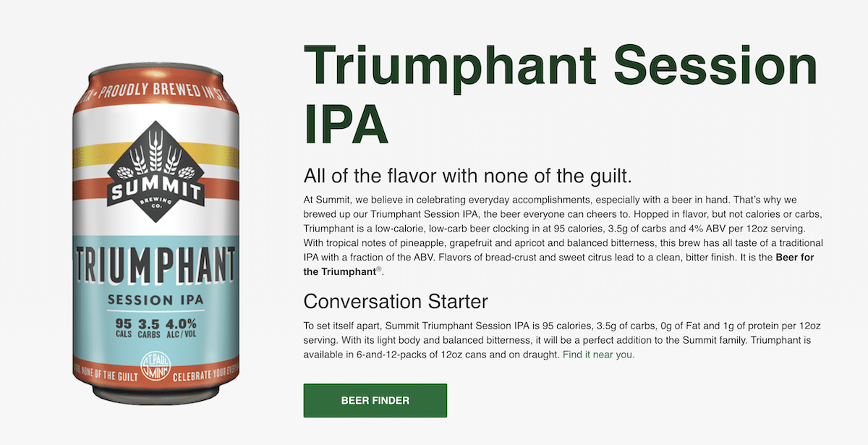Click the green BEER FINDER button
Screen dimensions: 868x445
375,400
